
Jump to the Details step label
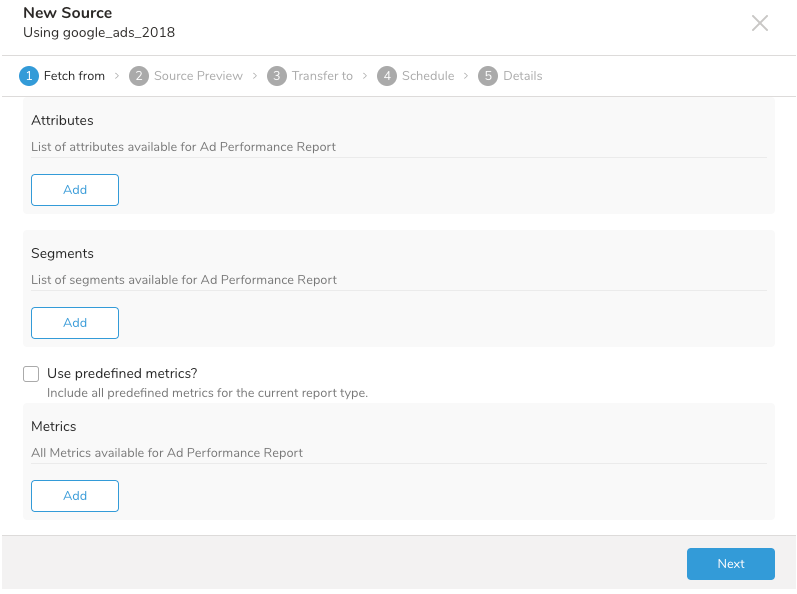pos(523,76)
